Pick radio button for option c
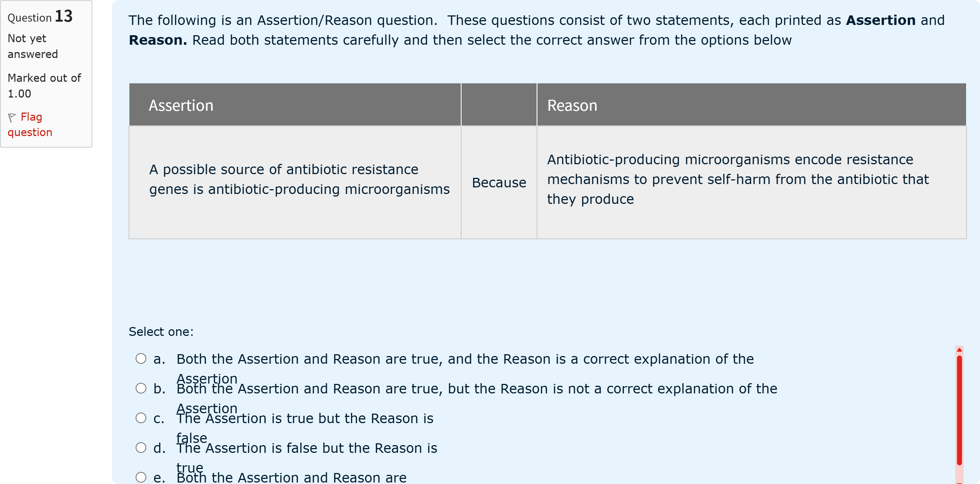Screen dimensions: 980x484 point(141,418)
